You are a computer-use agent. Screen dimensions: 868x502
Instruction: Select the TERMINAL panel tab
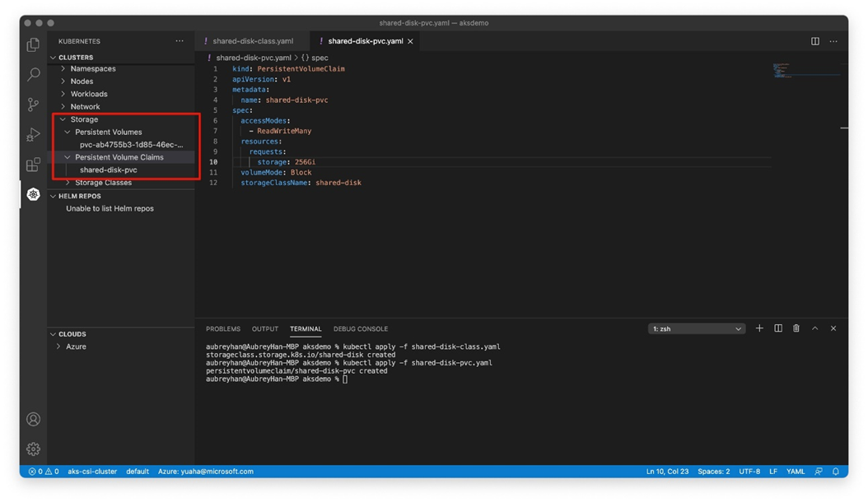(x=306, y=328)
